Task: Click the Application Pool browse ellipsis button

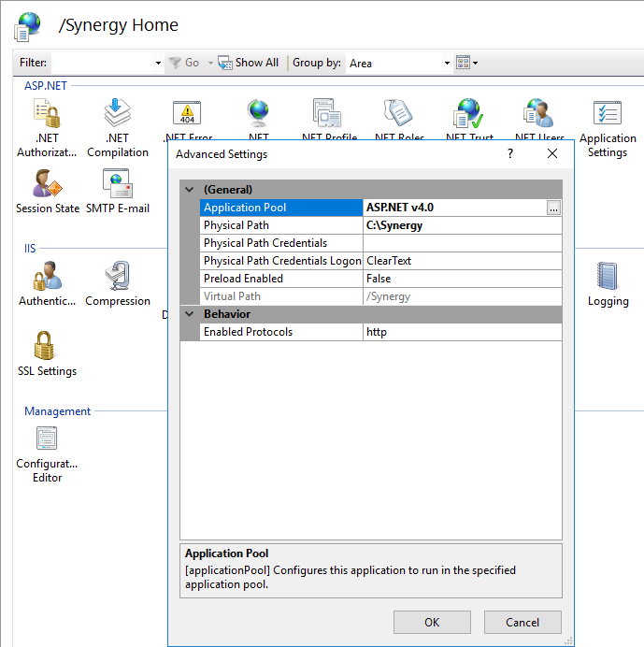Action: pyautogui.click(x=554, y=208)
